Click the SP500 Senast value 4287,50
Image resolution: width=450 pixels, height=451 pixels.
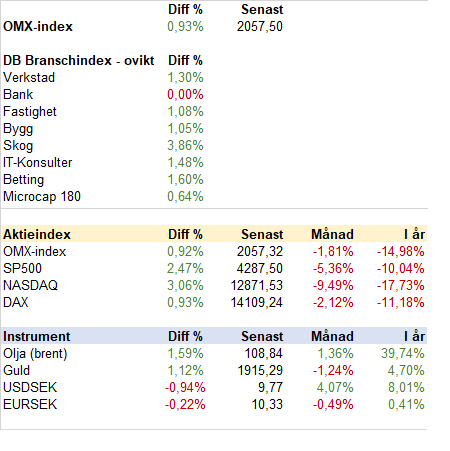(x=260, y=269)
